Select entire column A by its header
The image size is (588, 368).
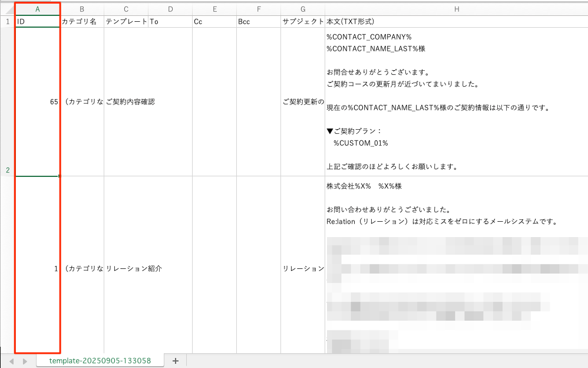tap(38, 9)
